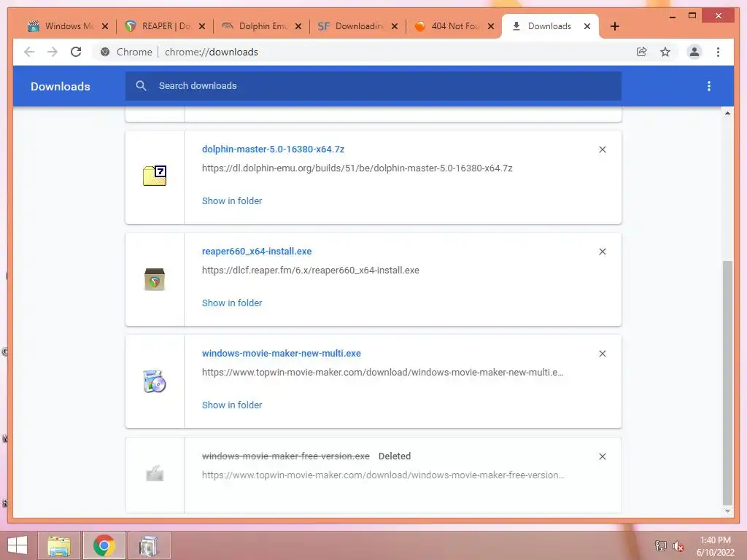Open reaper660_x64-install.exe file link
The width and height of the screenshot is (747, 560).
(257, 252)
